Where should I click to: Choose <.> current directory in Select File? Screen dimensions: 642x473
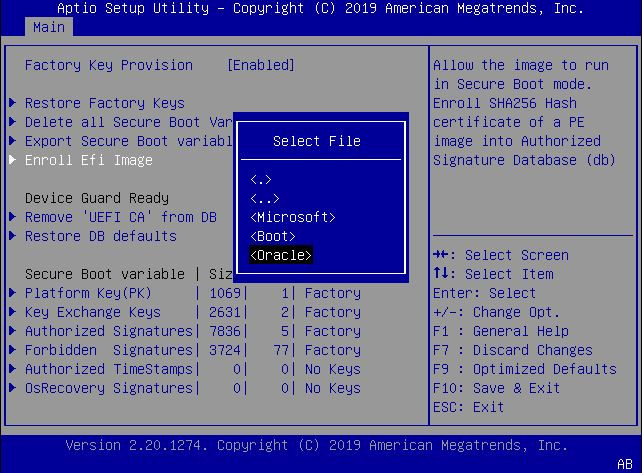[x=261, y=179]
